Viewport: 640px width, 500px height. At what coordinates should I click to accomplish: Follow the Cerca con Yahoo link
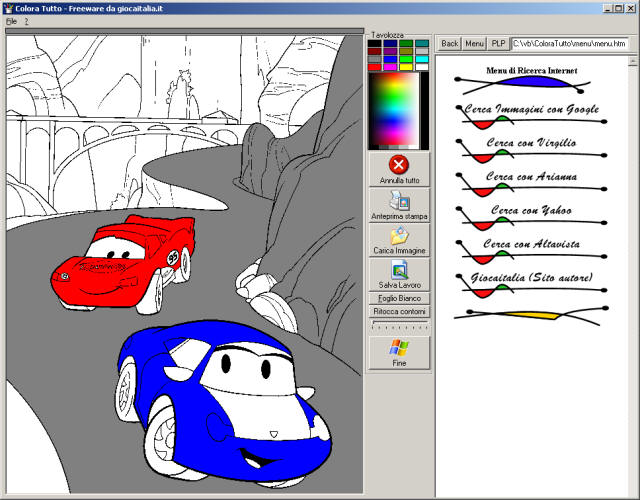[x=531, y=210]
